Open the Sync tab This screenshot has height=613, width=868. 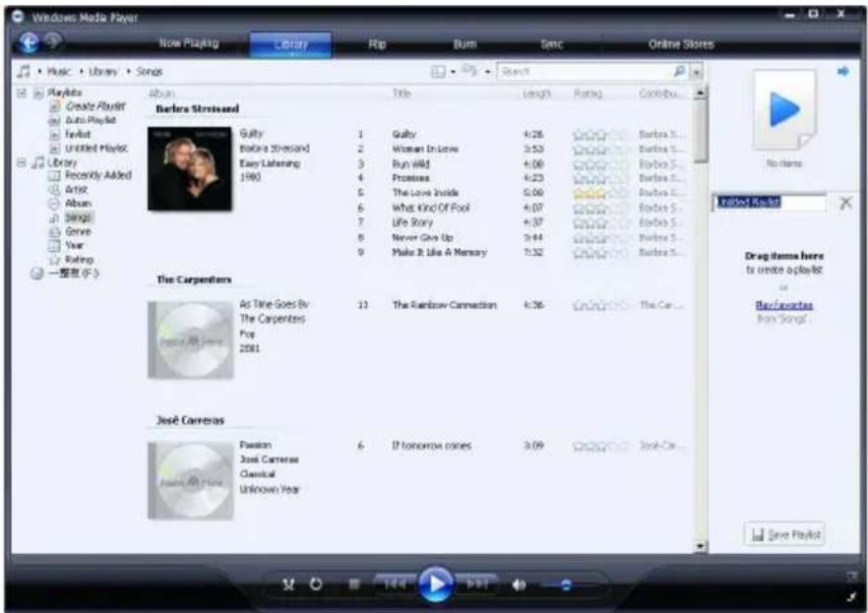[x=551, y=44]
